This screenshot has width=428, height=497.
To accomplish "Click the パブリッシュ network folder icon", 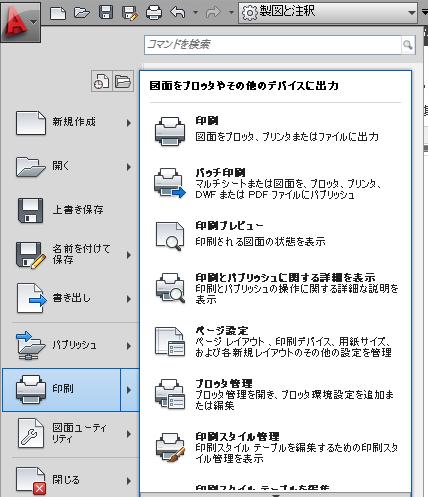I will point(30,345).
